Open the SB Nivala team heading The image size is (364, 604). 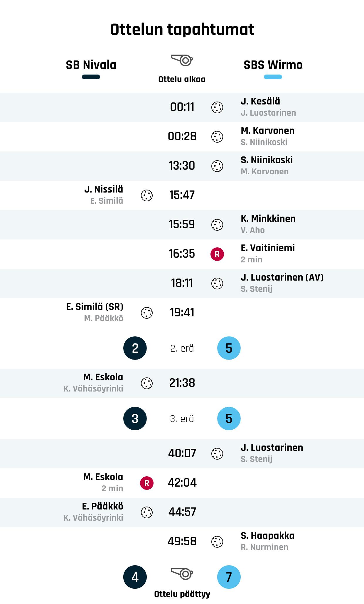tap(91, 65)
